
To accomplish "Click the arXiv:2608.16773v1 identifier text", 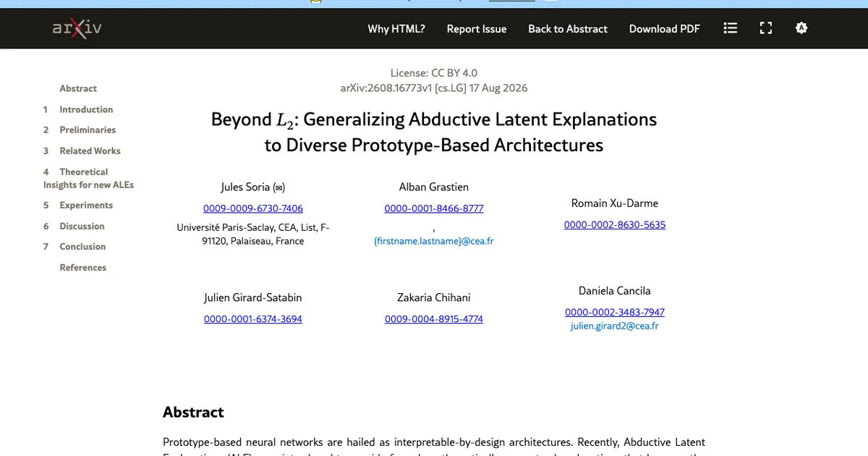I will point(434,88).
